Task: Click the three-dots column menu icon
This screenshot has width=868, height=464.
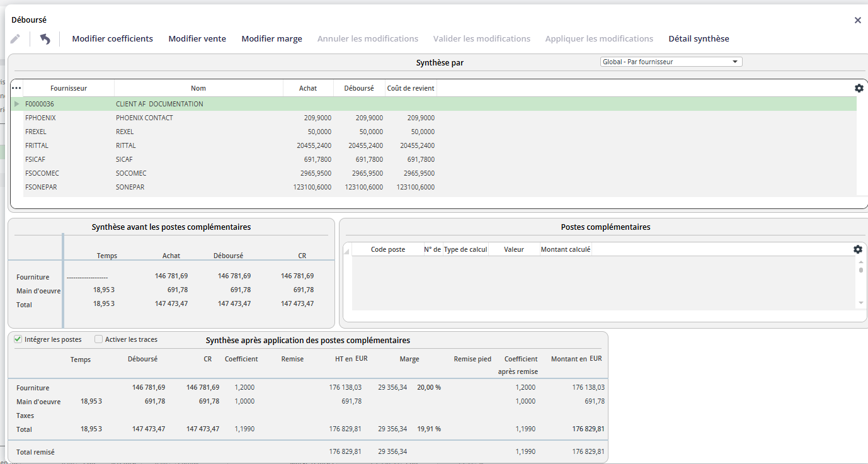Action: [16, 88]
